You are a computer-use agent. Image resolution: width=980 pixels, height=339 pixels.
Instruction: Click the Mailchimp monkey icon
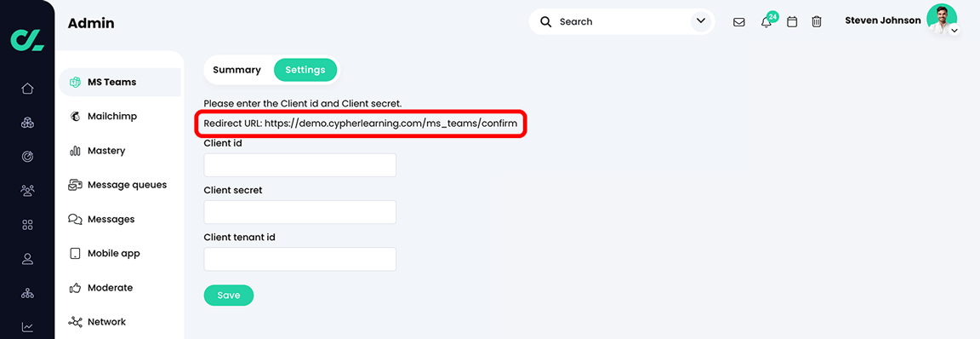pos(75,117)
